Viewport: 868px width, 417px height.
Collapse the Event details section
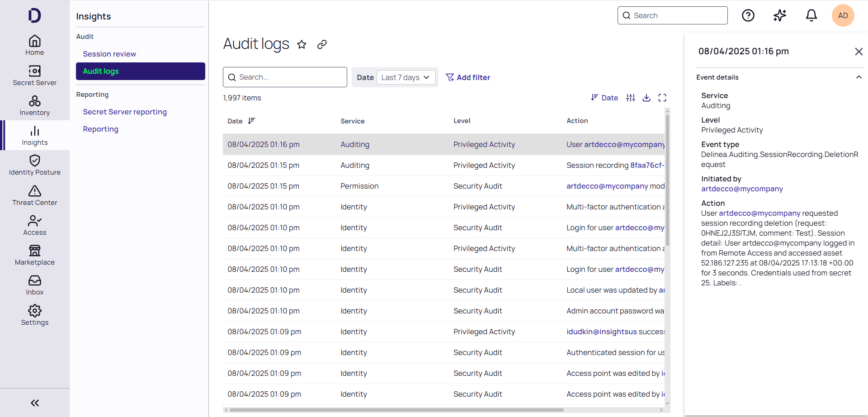tap(859, 77)
